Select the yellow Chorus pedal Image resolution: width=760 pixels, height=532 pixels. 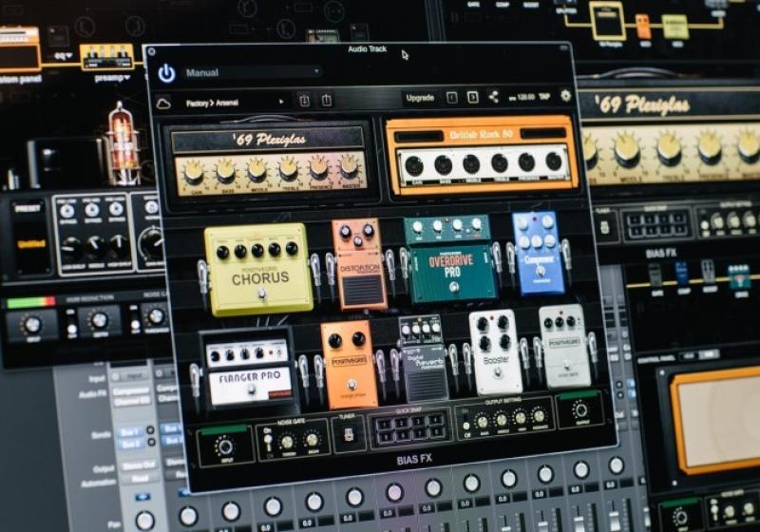(258, 270)
